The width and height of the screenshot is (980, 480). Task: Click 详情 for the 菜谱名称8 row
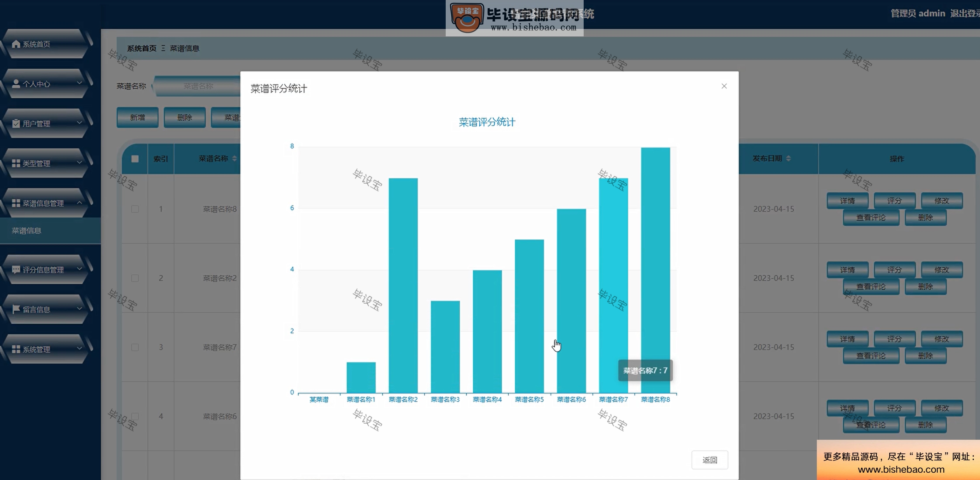coord(847,201)
